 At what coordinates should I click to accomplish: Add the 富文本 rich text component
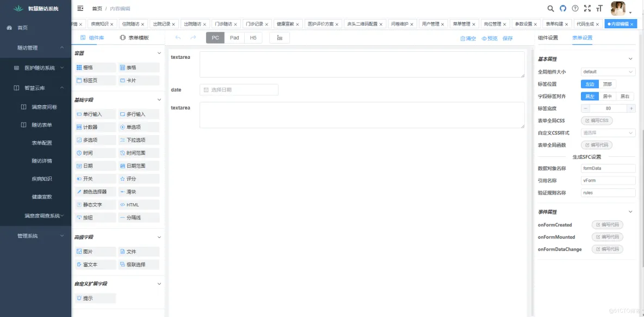pyautogui.click(x=95, y=264)
